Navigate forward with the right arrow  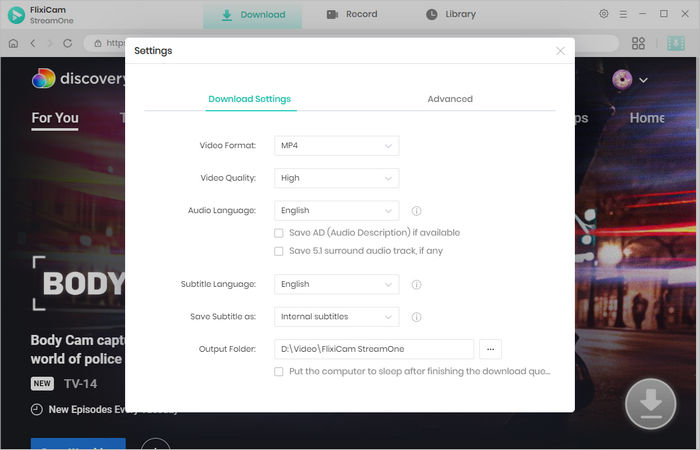(50, 43)
